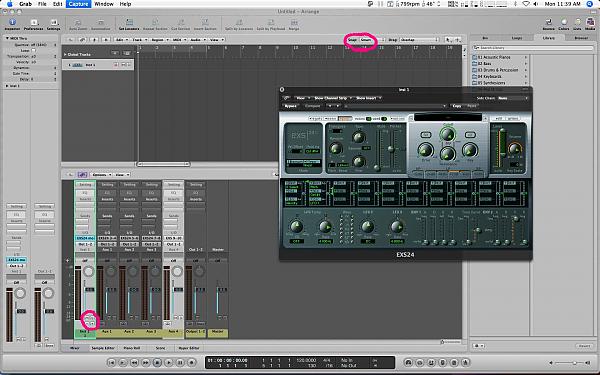Open the Drag mode dropdown
This screenshot has height=375, width=600.
pyautogui.click(x=419, y=40)
